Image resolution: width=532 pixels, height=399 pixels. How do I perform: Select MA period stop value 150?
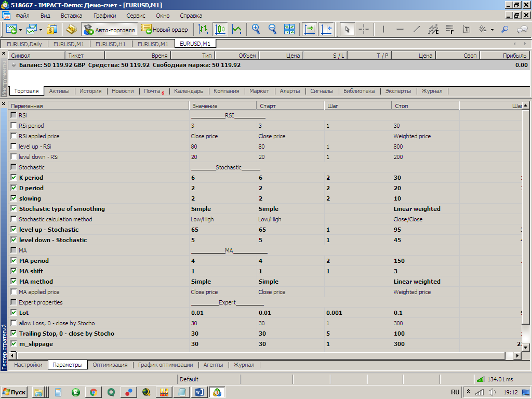[425, 261]
